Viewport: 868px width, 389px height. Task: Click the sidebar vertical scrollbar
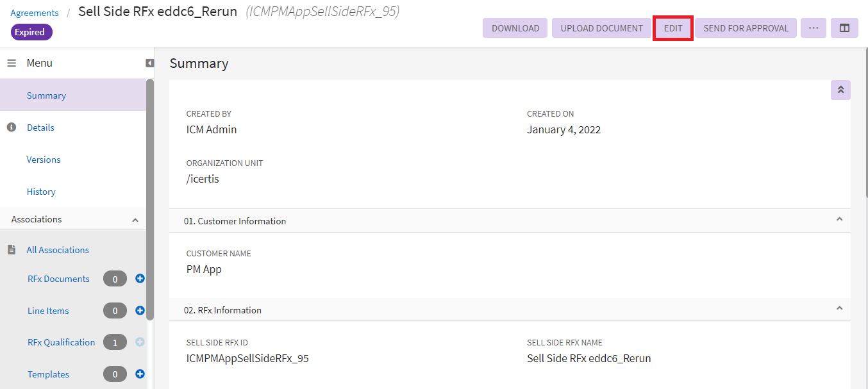pyautogui.click(x=150, y=199)
